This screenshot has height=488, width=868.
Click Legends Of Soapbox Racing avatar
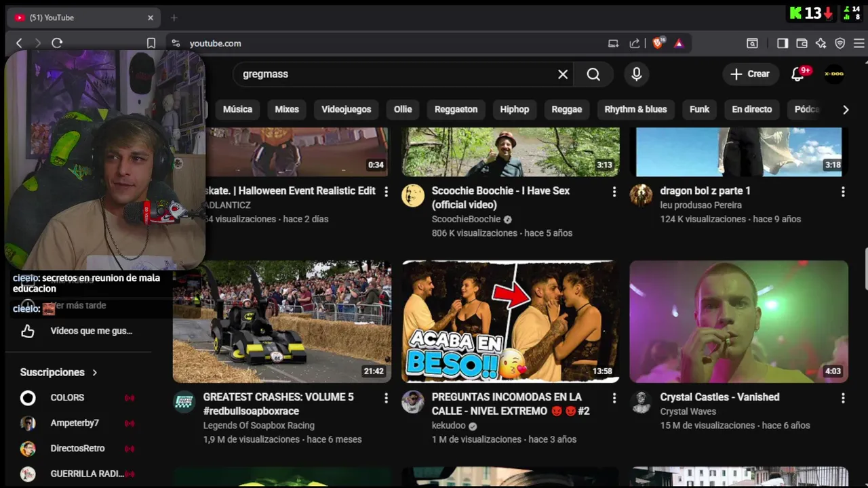point(184,402)
